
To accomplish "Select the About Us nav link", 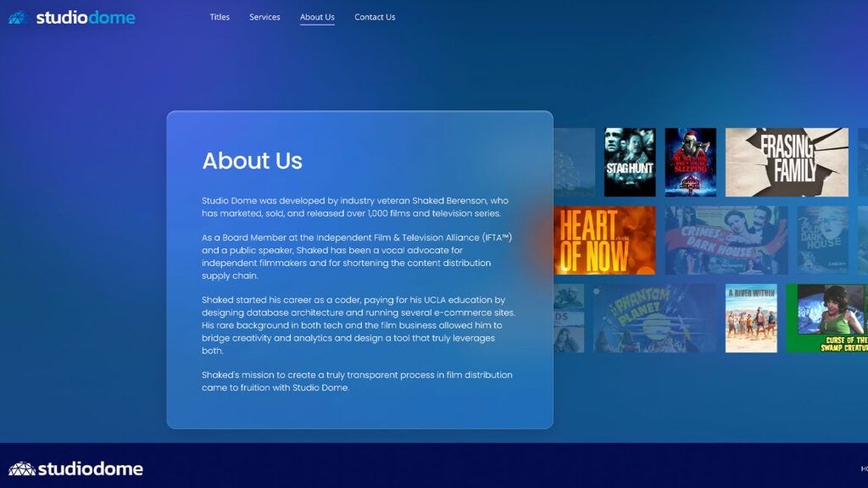I will 317,17.
